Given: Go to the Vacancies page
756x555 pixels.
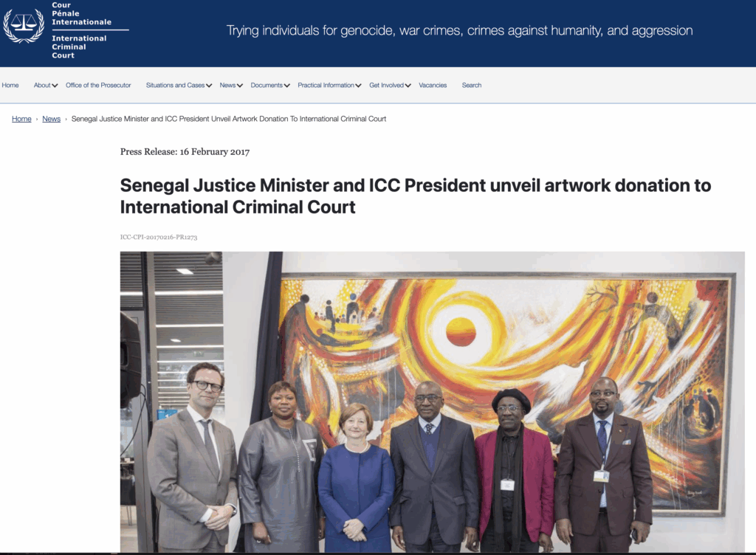Looking at the screenshot, I should pyautogui.click(x=433, y=86).
